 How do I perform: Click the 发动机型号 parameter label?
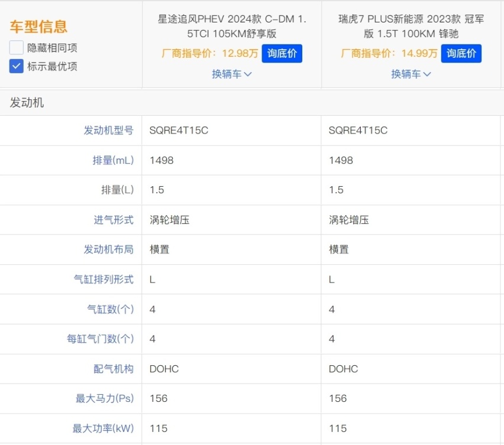109,131
